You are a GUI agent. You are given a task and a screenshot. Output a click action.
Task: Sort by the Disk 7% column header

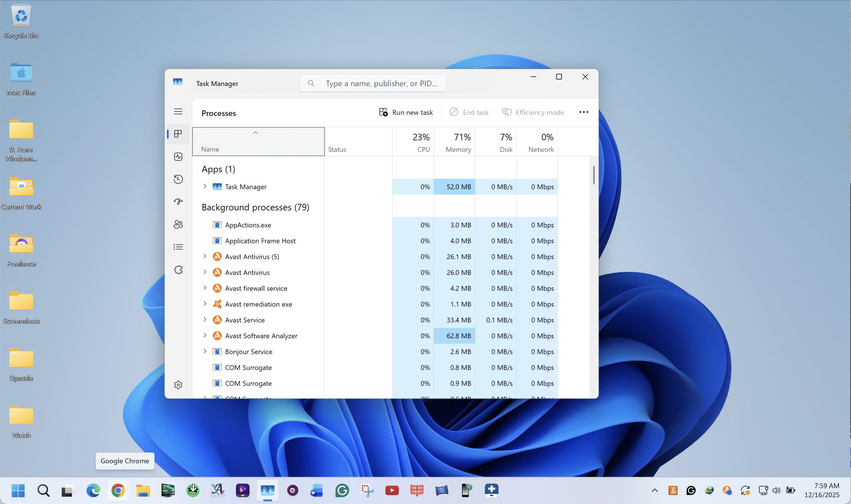tap(496, 142)
